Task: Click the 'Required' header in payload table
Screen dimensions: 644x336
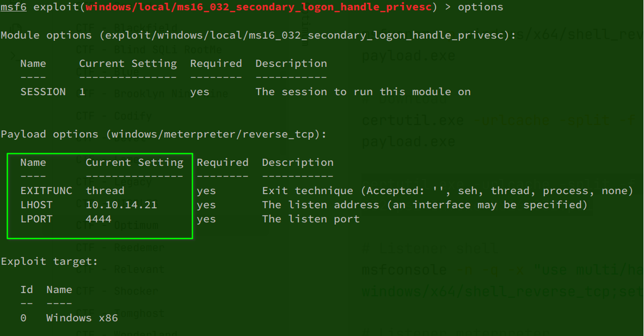Action: 223,163
